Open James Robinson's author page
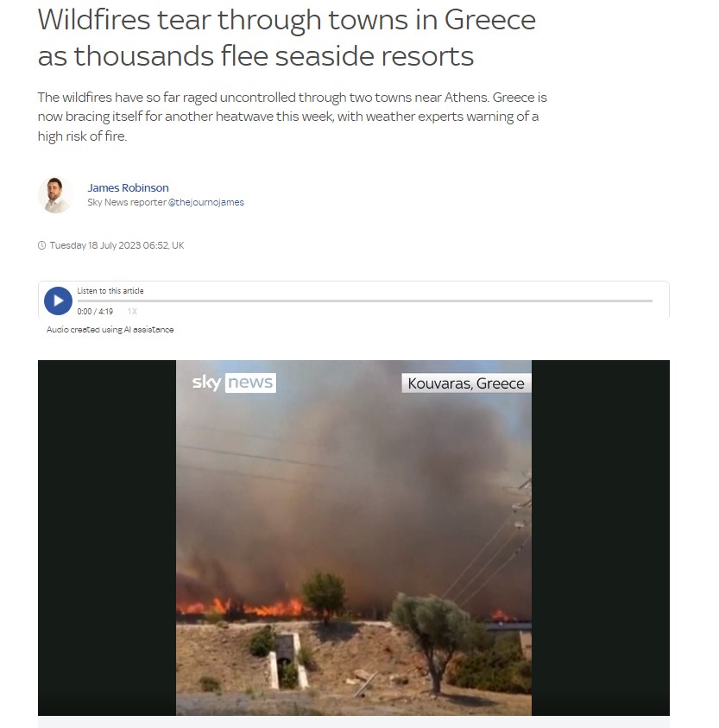The height and width of the screenshot is (728, 719). tap(128, 187)
